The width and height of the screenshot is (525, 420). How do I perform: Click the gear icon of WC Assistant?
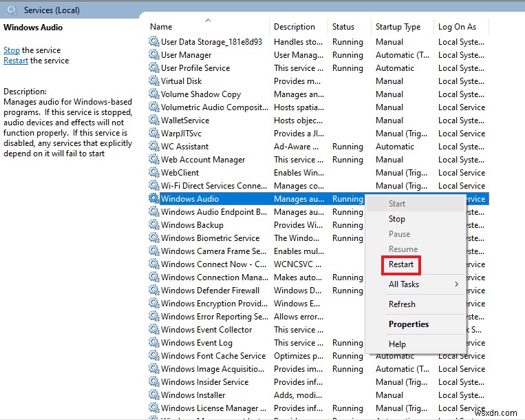(x=153, y=146)
